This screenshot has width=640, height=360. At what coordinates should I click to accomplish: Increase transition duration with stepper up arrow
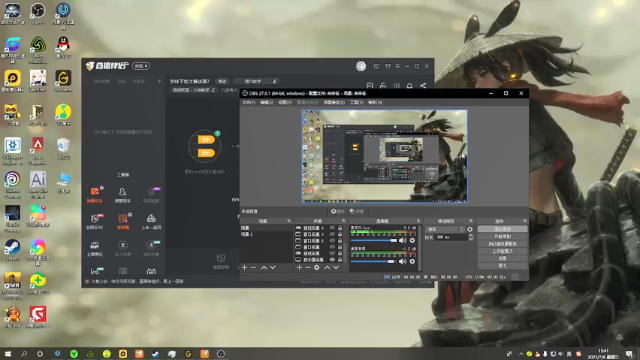tap(471, 236)
